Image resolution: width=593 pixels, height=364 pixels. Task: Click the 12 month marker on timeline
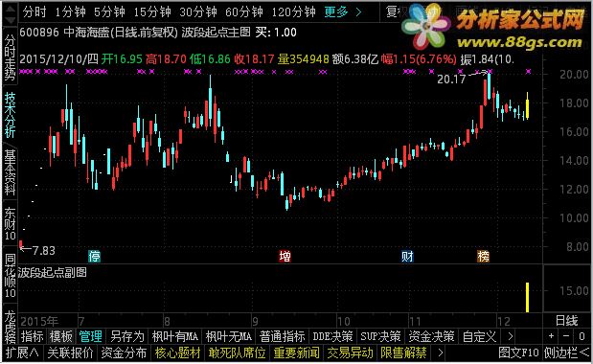(x=503, y=322)
